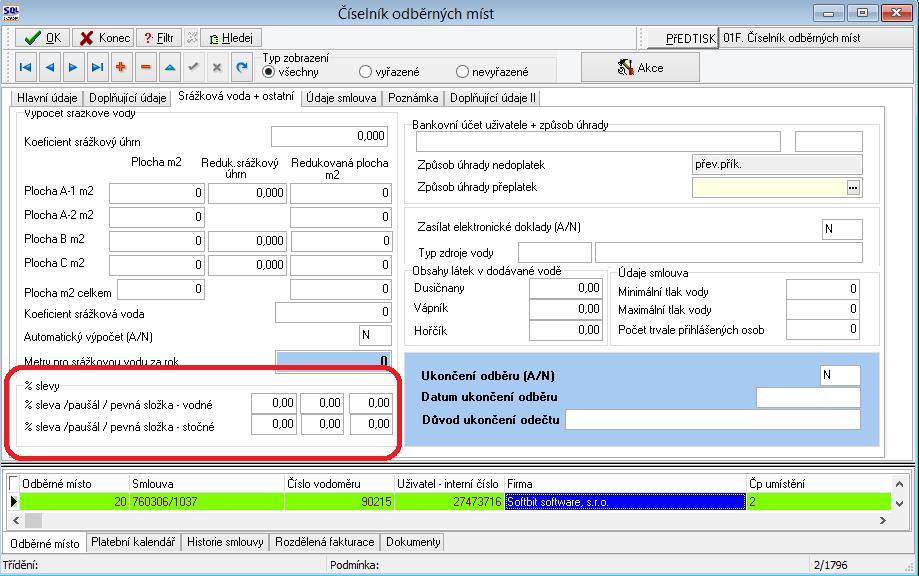
Task: Click the Koeficient srážkový úhrn field
Action: (329, 136)
